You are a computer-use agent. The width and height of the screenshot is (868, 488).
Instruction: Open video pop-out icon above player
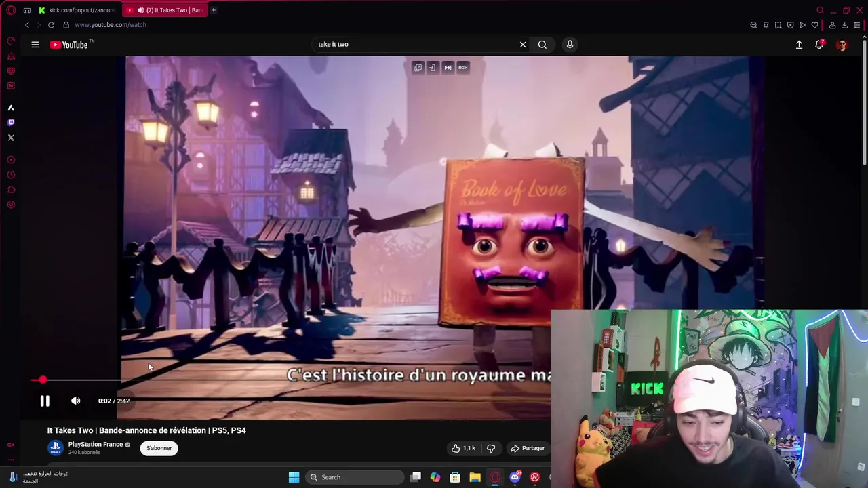[418, 68]
